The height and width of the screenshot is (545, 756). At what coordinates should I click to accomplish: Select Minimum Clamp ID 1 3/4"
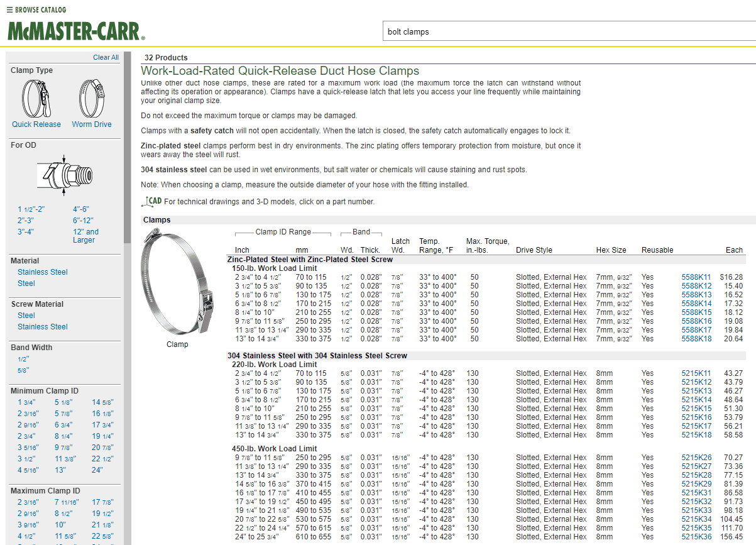(26, 402)
